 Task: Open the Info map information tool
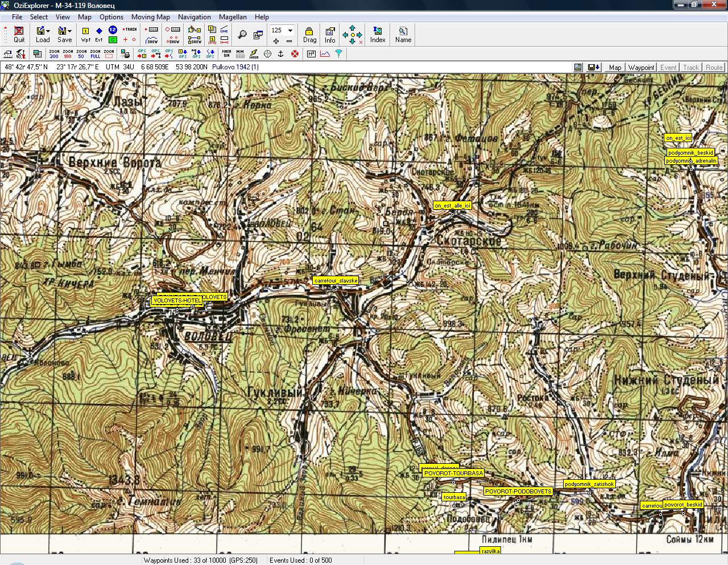(330, 34)
